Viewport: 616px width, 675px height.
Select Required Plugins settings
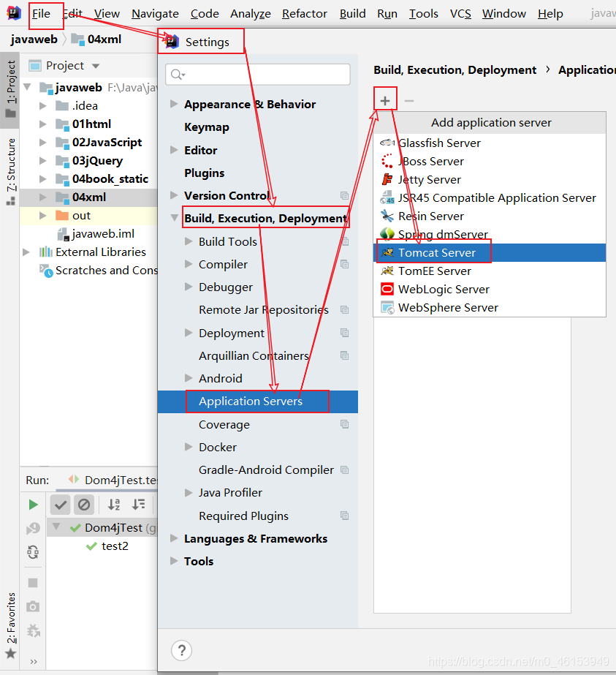pyautogui.click(x=243, y=516)
